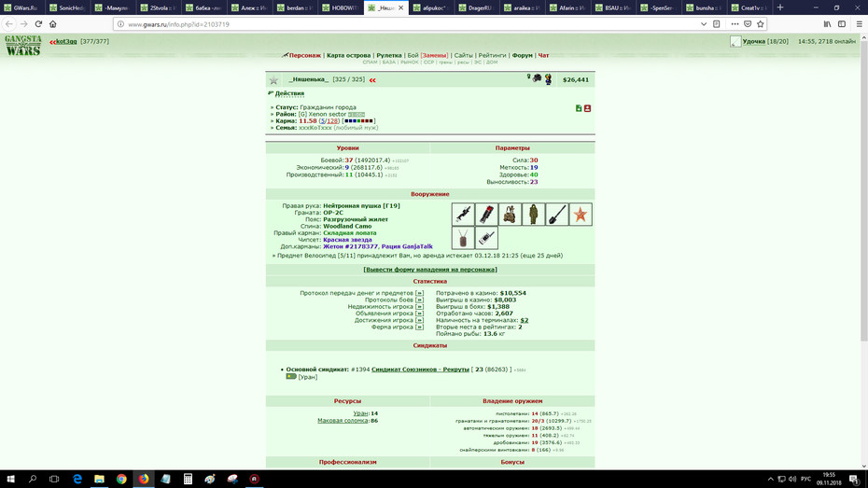Expand player real estate link

[419, 307]
